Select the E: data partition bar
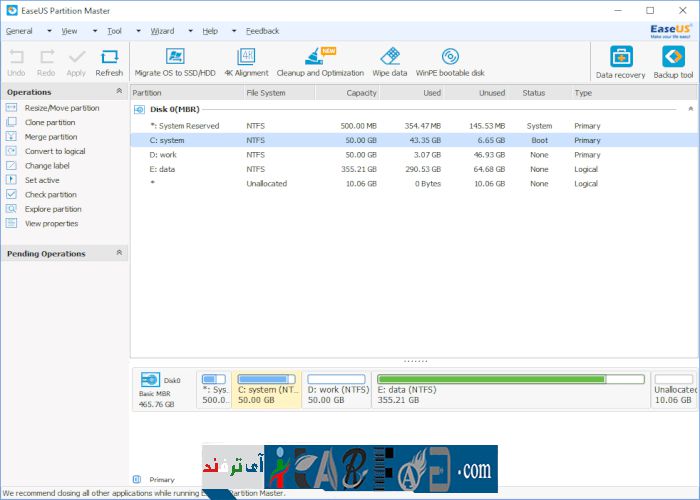The width and height of the screenshot is (700, 500). point(510,388)
